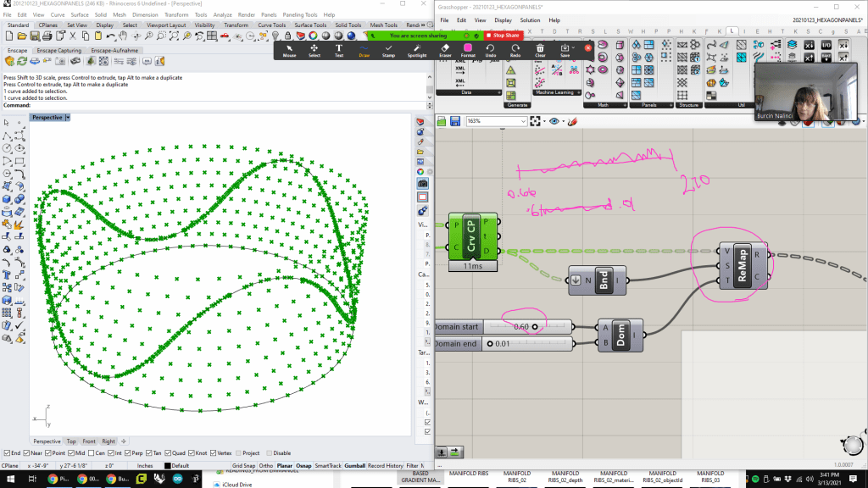Image resolution: width=868 pixels, height=488 pixels.
Task: Uncheck the End osnap checkbox
Action: tap(7, 453)
